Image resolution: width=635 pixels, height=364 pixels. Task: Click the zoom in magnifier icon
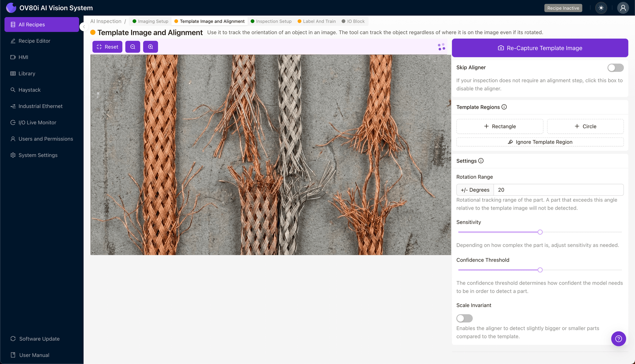click(x=150, y=47)
